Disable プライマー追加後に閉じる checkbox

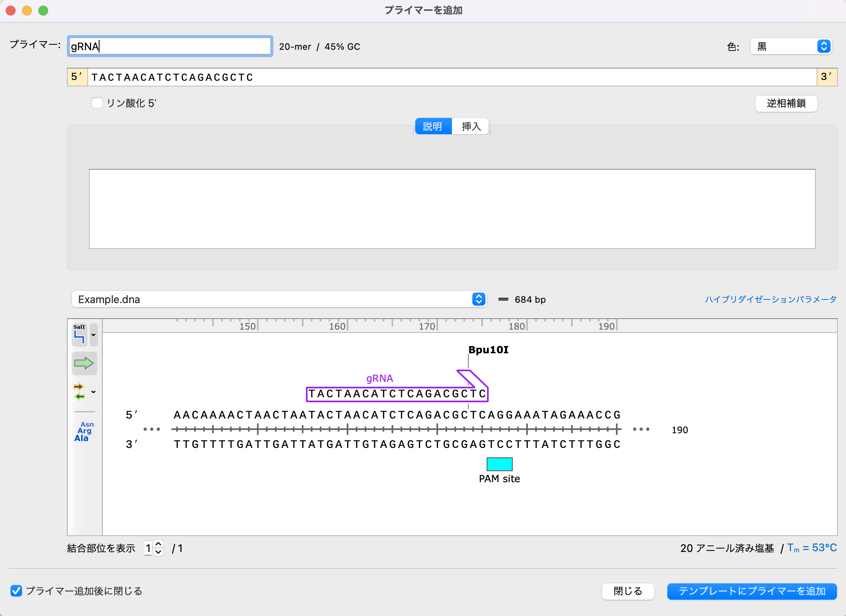(16, 591)
